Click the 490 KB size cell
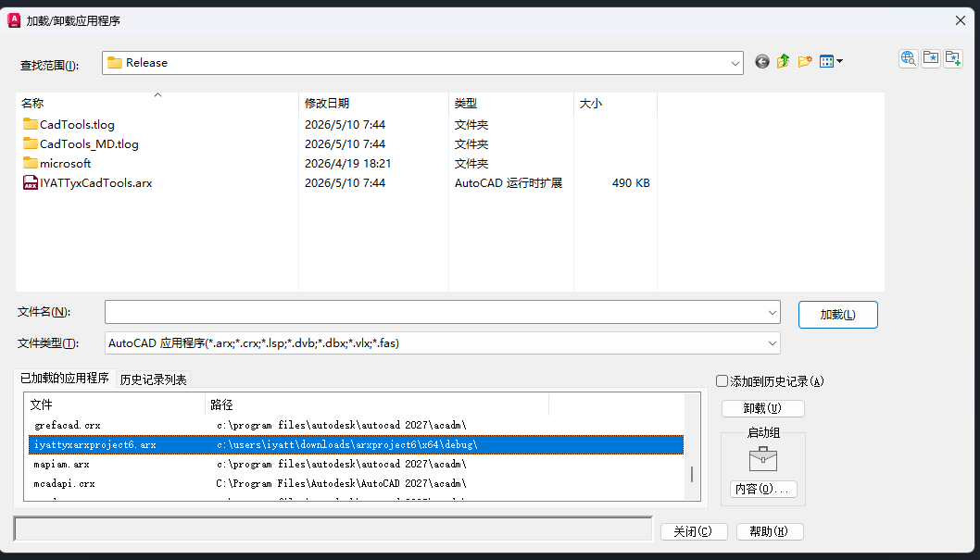The height and width of the screenshot is (560, 980). (x=631, y=183)
